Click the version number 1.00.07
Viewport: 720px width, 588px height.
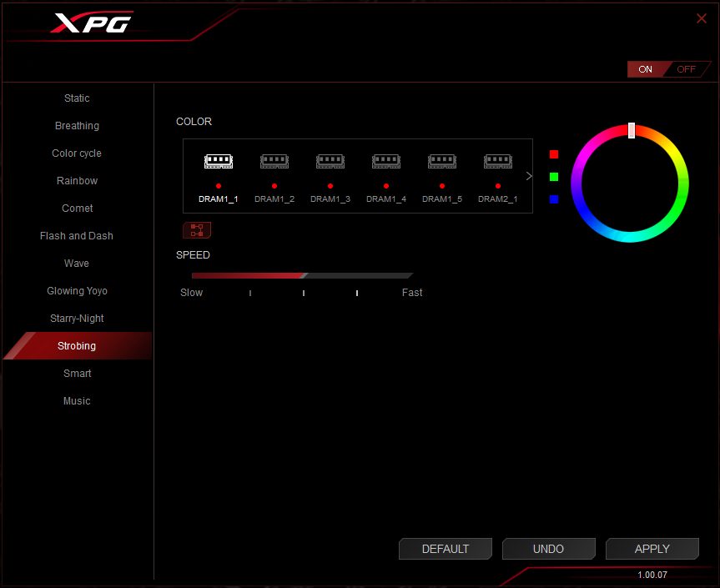pos(652,575)
